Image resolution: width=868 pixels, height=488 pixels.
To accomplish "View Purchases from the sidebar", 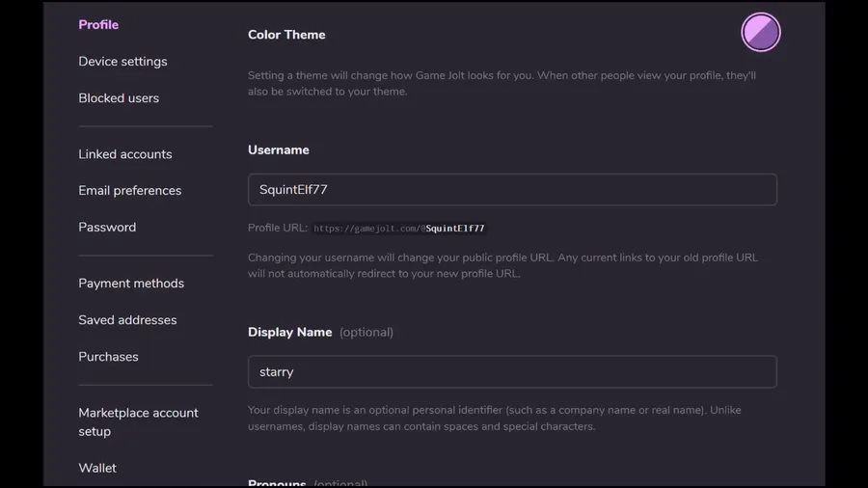I will pyautogui.click(x=108, y=357).
